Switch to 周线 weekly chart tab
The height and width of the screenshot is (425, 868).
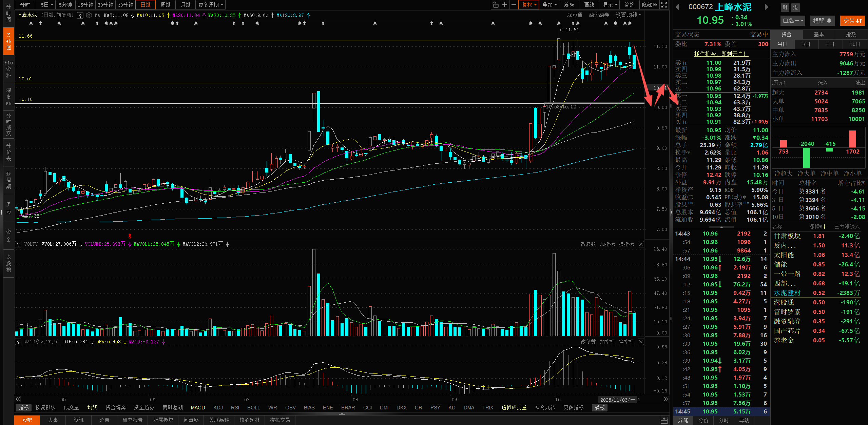pos(166,5)
